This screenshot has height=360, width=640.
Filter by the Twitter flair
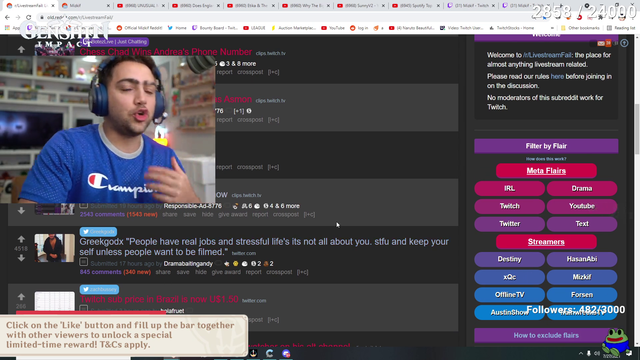(x=509, y=224)
